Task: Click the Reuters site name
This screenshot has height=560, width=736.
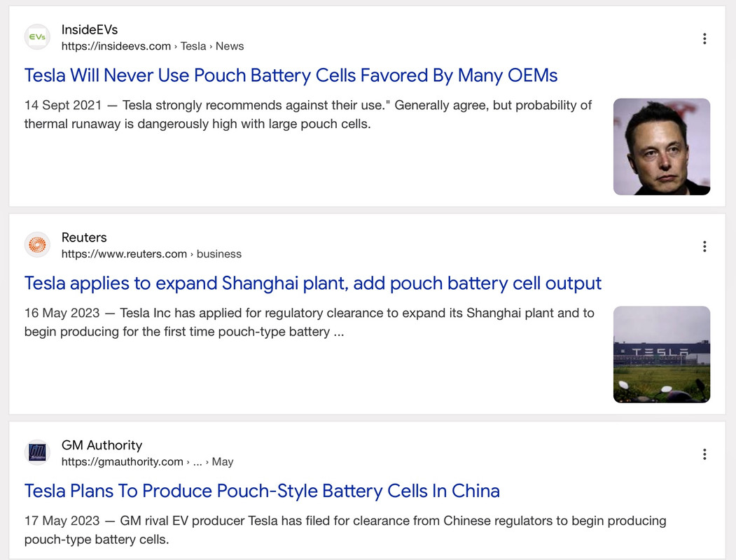Action: pos(84,237)
